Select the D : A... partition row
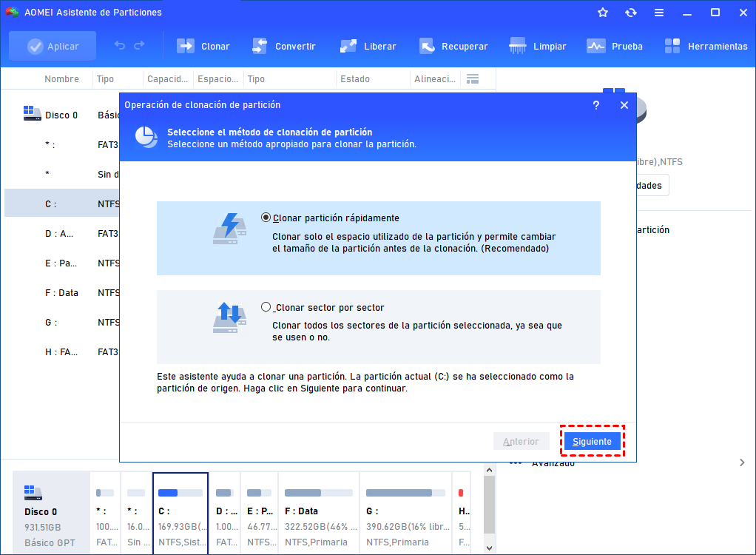The height and width of the screenshot is (555, 756). point(62,233)
